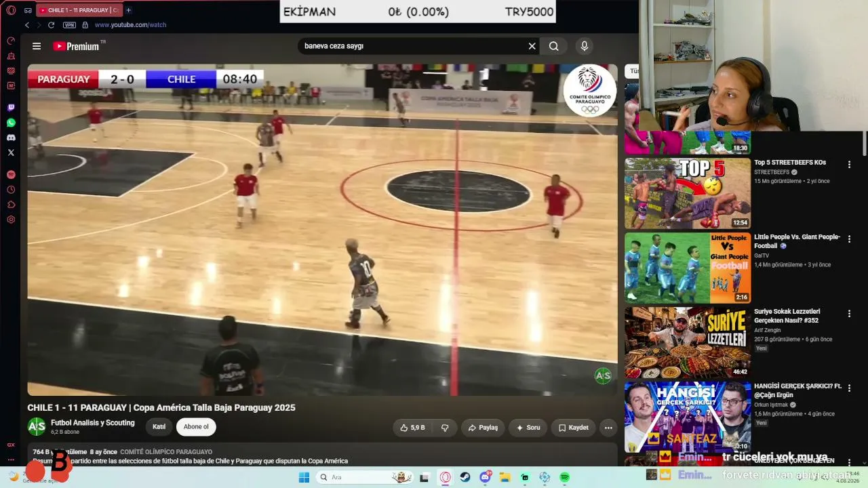Share video with Paylaş button
Screen dimensions: 868x488
point(483,428)
